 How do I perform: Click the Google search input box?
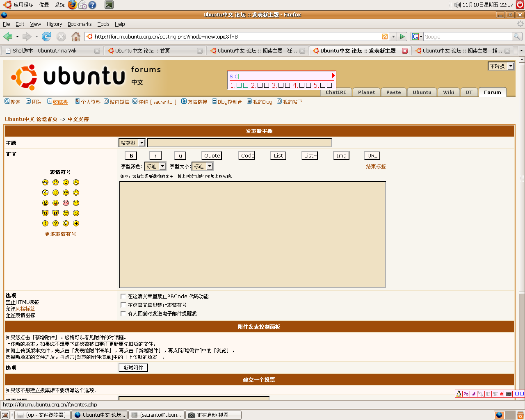click(468, 37)
